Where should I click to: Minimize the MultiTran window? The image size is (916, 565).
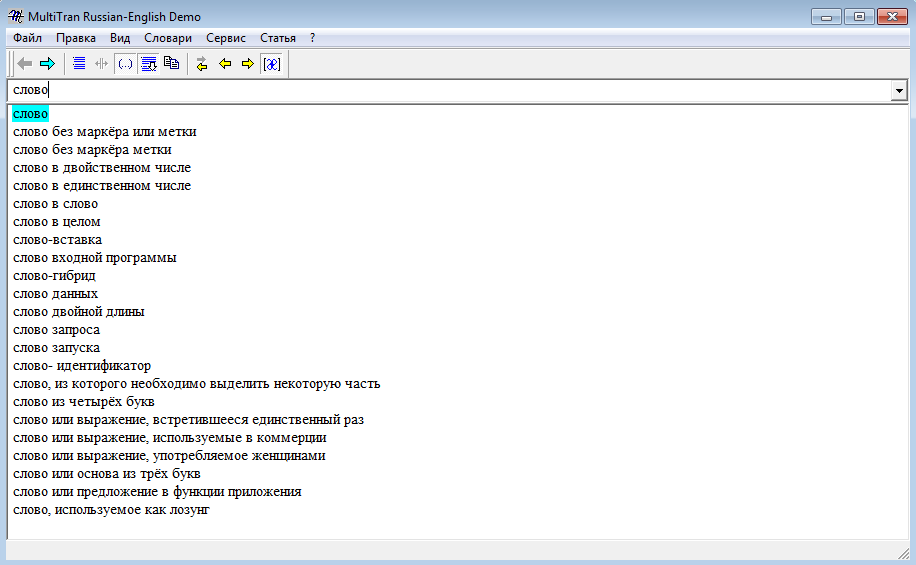[826, 16]
